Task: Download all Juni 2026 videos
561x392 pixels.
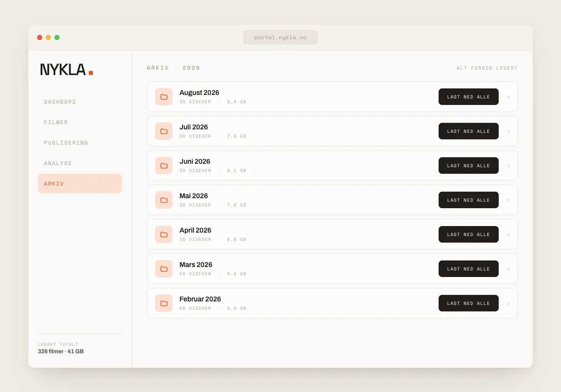Action: tap(469, 166)
